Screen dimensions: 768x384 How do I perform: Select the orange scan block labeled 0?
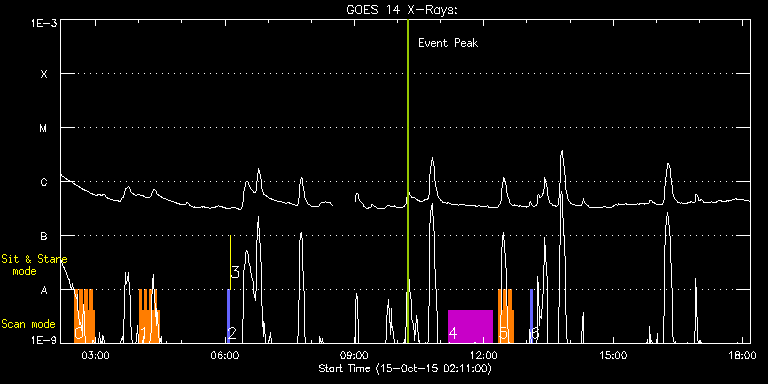pyautogui.click(x=84, y=316)
